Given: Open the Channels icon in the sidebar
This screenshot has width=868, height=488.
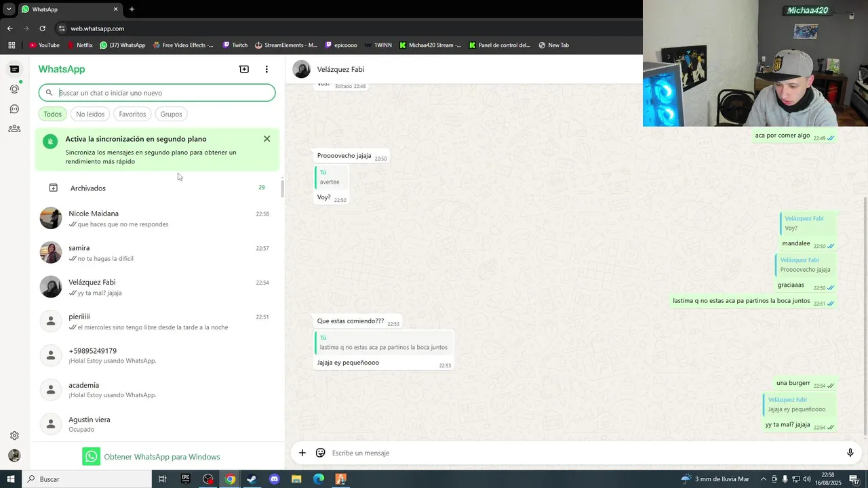Looking at the screenshot, I should click(14, 109).
